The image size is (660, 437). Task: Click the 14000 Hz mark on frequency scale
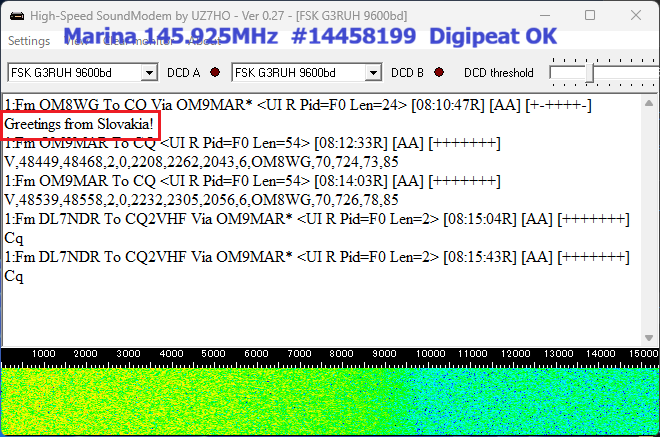pyautogui.click(x=600, y=354)
